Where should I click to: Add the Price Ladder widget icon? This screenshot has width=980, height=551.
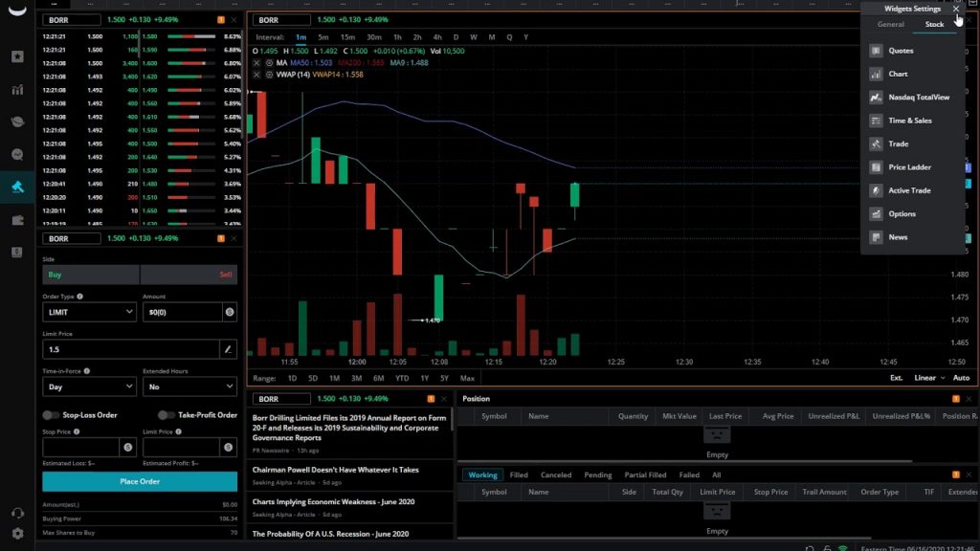(876, 167)
